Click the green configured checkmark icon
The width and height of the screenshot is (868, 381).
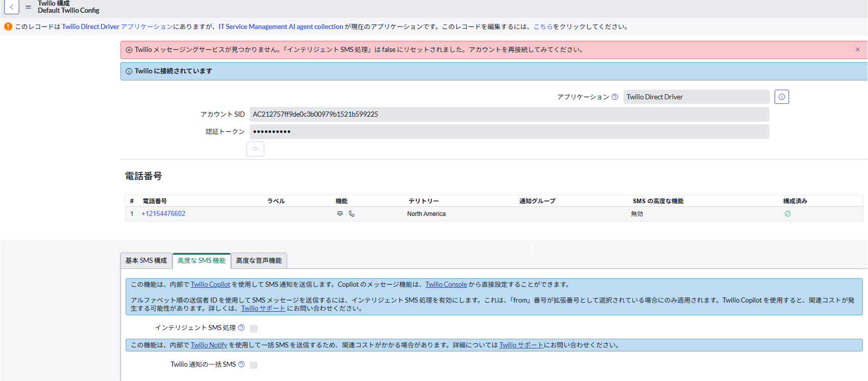click(x=788, y=214)
